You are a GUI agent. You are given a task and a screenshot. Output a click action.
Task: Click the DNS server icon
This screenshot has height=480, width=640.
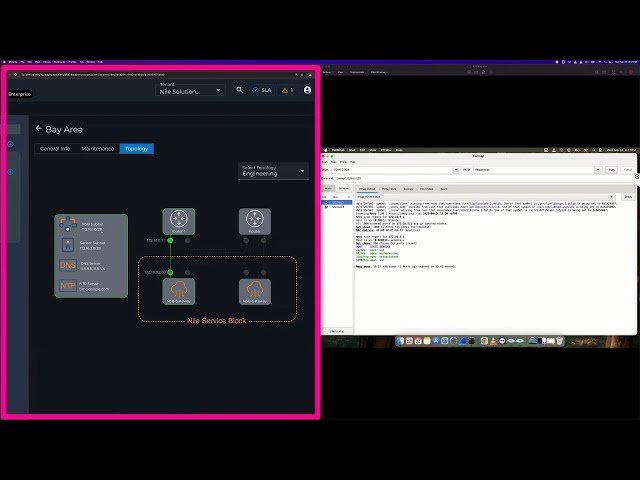[x=68, y=265]
